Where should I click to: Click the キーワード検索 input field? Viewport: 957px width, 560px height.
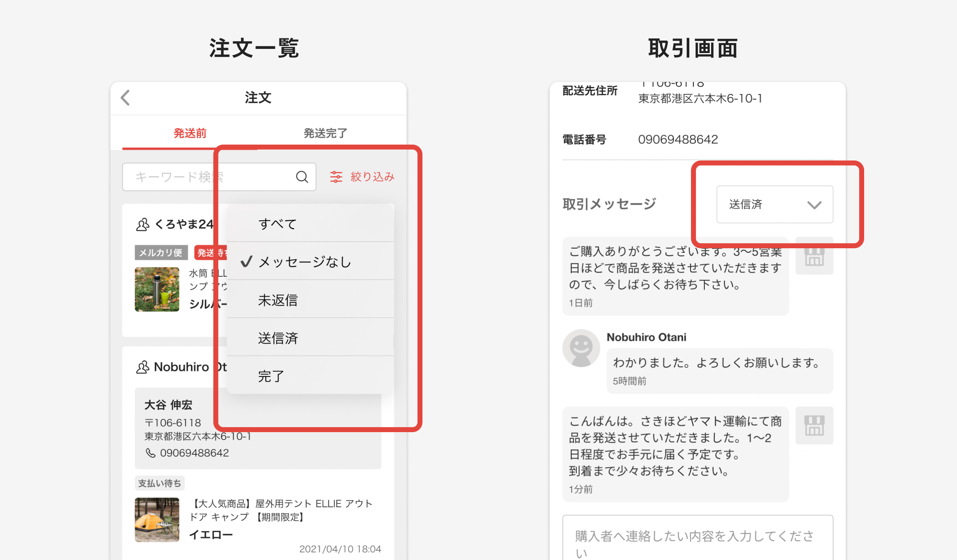point(219,177)
